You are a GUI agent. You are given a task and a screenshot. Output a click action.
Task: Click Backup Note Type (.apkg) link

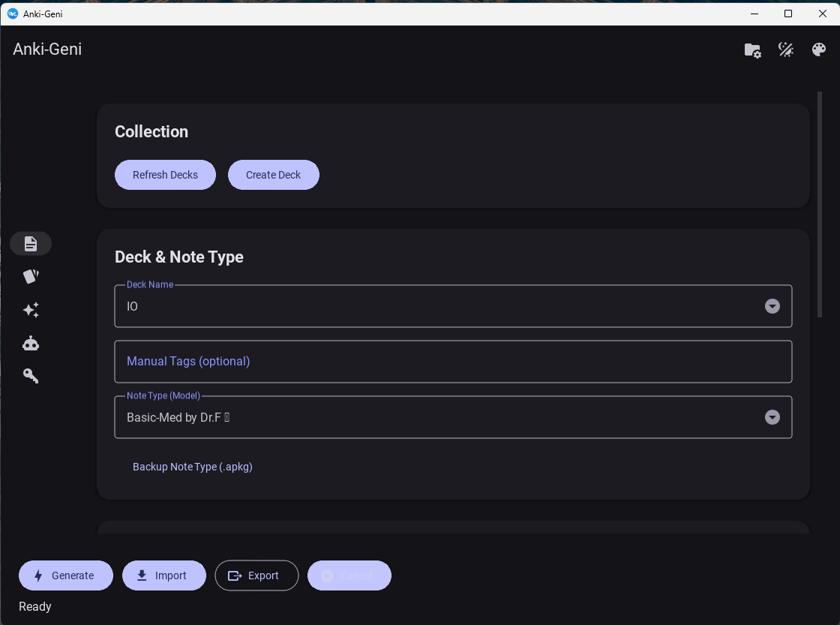[193, 467]
